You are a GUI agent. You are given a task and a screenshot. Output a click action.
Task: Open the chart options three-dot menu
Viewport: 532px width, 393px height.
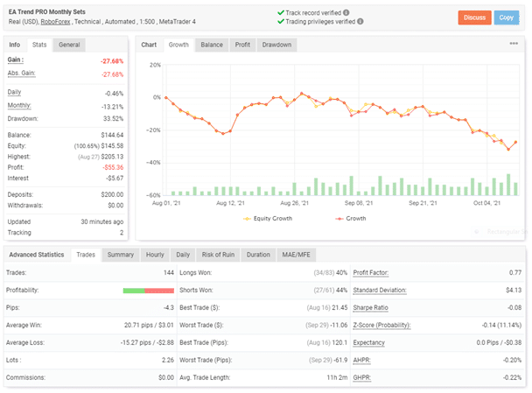514,44
